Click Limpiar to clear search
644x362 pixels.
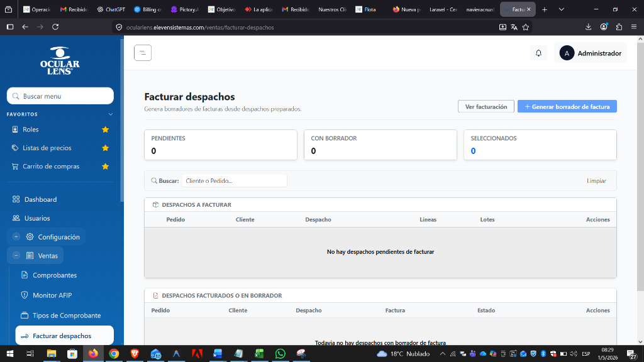coord(596,180)
